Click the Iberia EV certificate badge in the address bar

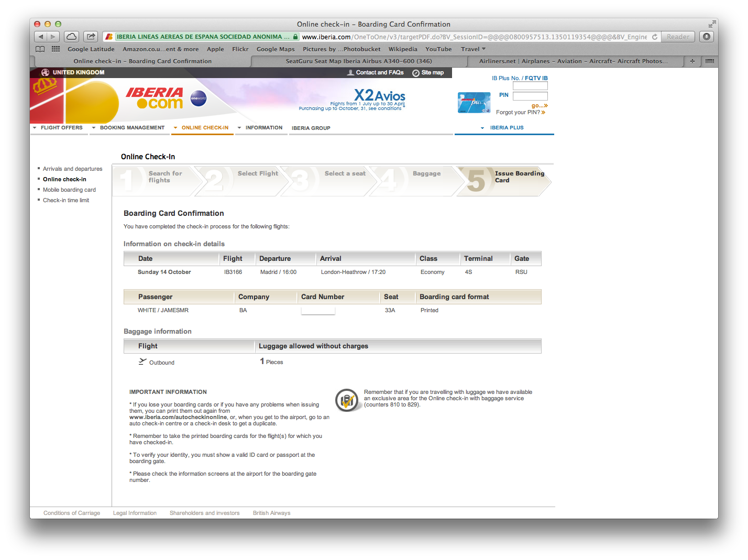[x=202, y=37]
